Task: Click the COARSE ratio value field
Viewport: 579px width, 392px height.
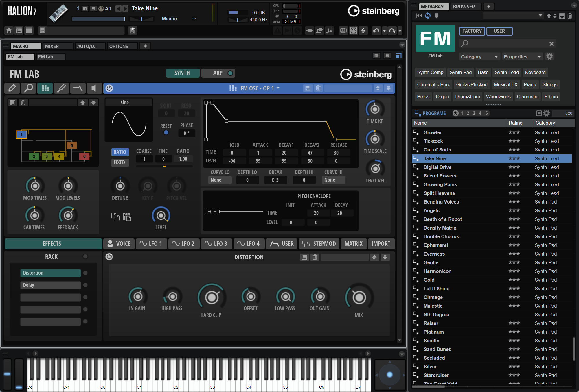Action: click(x=144, y=159)
